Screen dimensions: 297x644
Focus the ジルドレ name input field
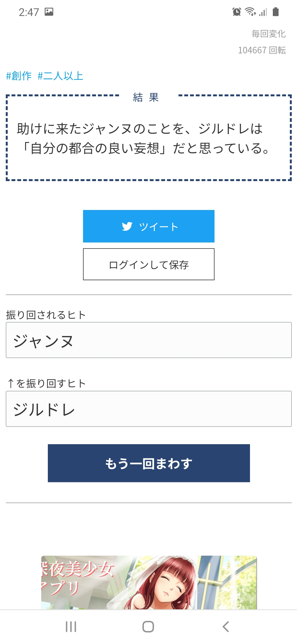coord(149,409)
